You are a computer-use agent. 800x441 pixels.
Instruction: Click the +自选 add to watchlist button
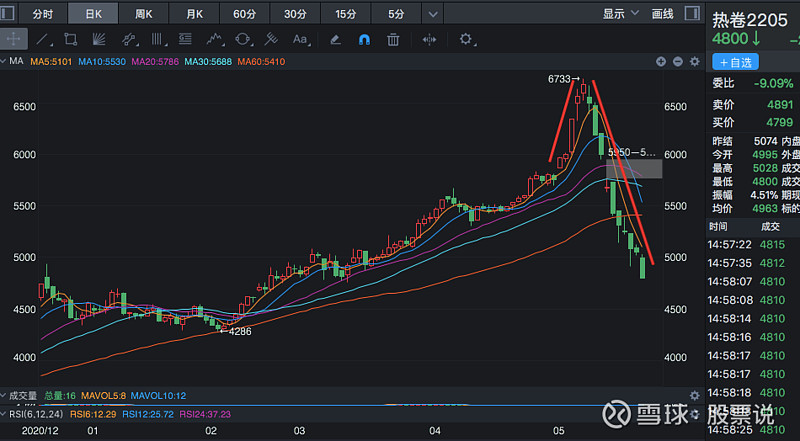tap(734, 62)
